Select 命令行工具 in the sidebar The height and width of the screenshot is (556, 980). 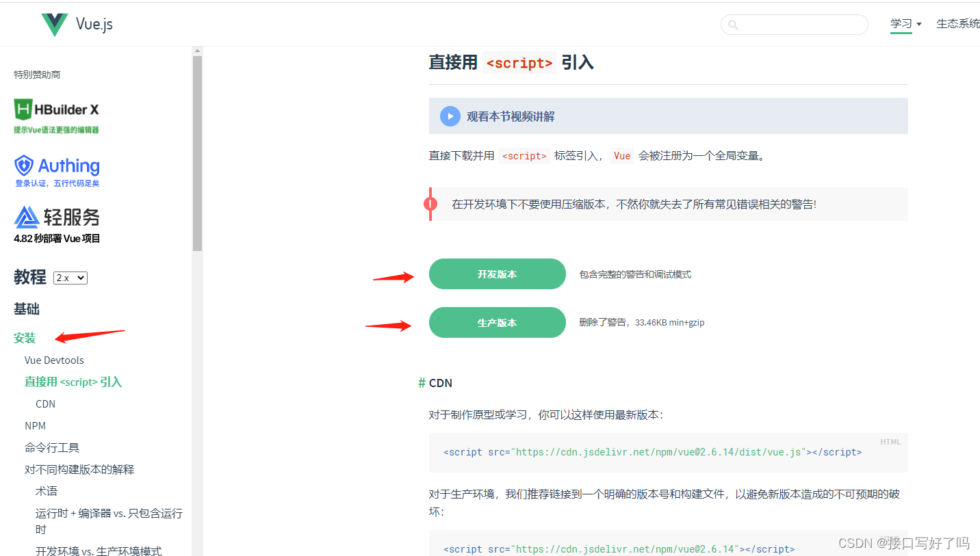coord(53,447)
